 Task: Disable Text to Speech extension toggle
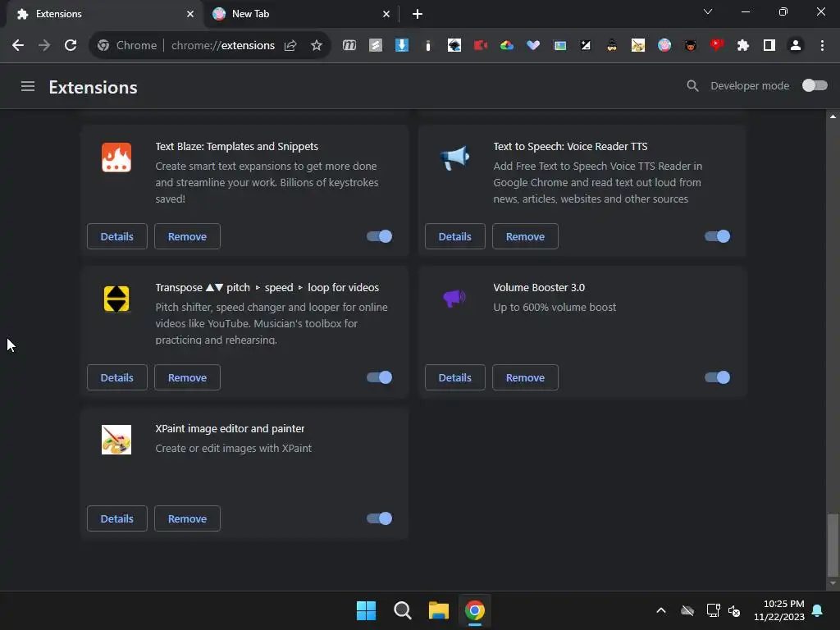click(717, 236)
